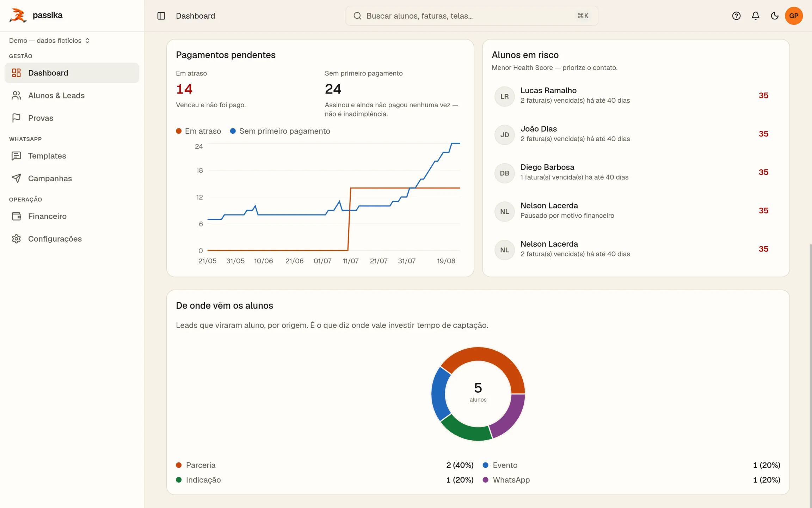812x508 pixels.
Task: Click Lucas Ramalho's health score 35
Action: coord(763,96)
